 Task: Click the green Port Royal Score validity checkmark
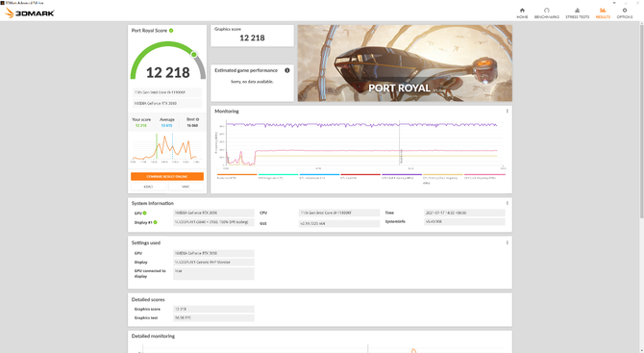tap(171, 31)
